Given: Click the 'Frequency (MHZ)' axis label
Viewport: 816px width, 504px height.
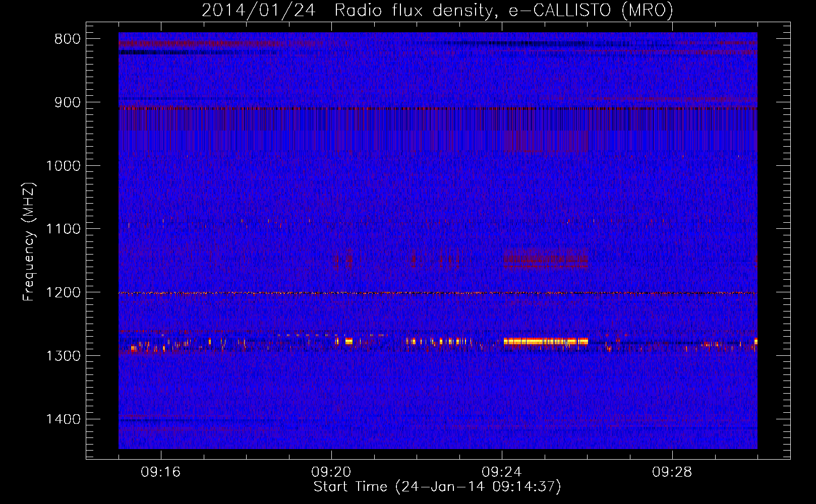Looking at the screenshot, I should pyautogui.click(x=29, y=242).
